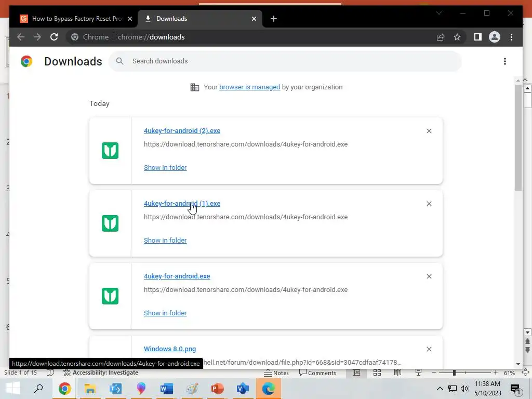Click the search magnifier in Search downloads
Viewport: 532px width, 399px height.
119,61
